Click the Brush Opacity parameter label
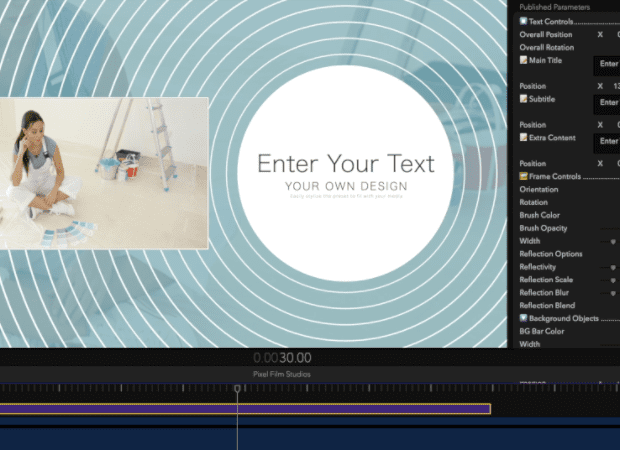This screenshot has width=620, height=450. click(x=543, y=228)
